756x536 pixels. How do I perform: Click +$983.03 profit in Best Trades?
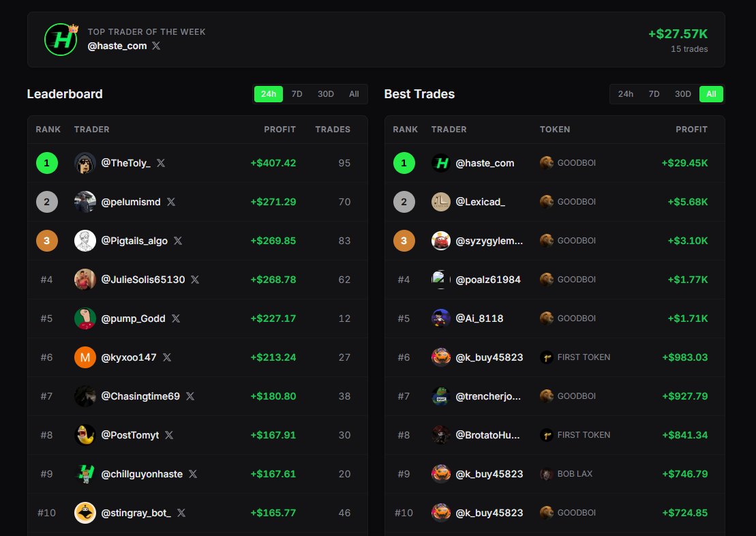(684, 357)
